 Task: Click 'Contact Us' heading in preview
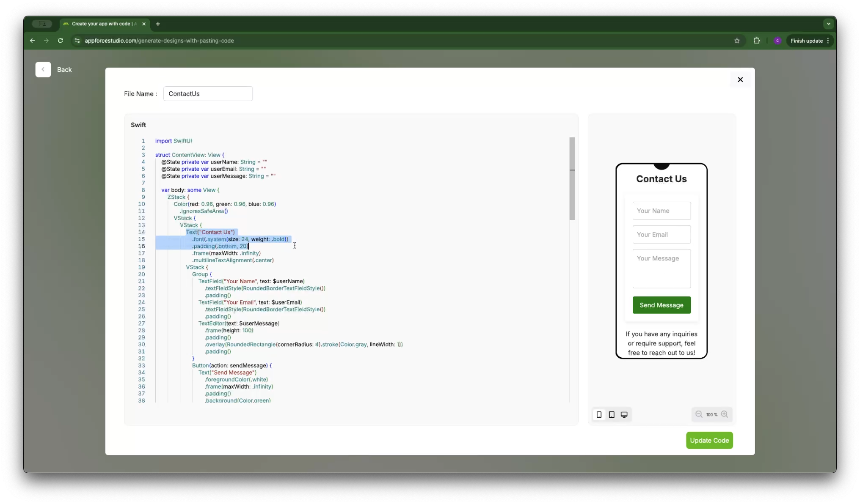click(662, 179)
